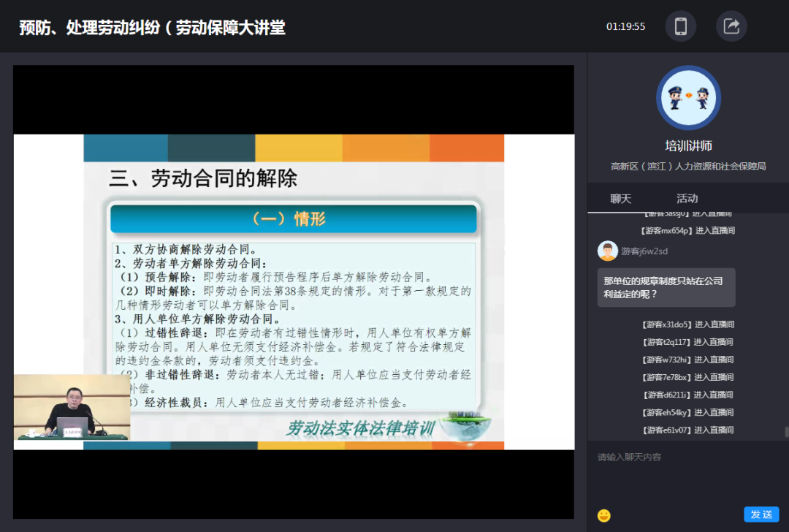The image size is (789, 532).
Task: Click the chat message about 规章制度
Action: (x=666, y=287)
